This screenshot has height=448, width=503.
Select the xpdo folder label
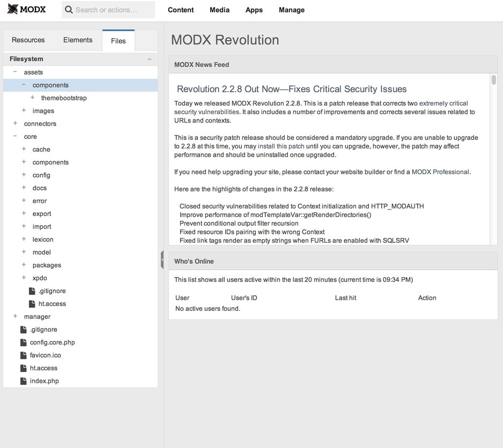pos(40,278)
